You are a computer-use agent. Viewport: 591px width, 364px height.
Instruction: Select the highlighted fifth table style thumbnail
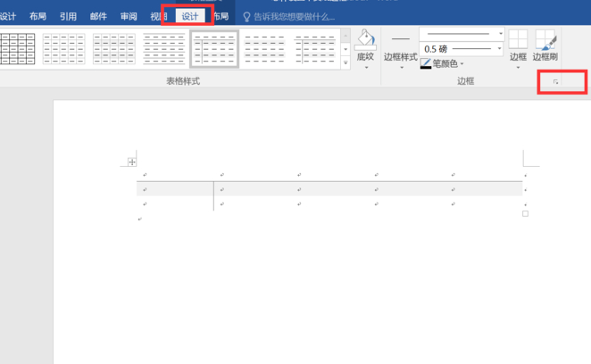coord(214,49)
